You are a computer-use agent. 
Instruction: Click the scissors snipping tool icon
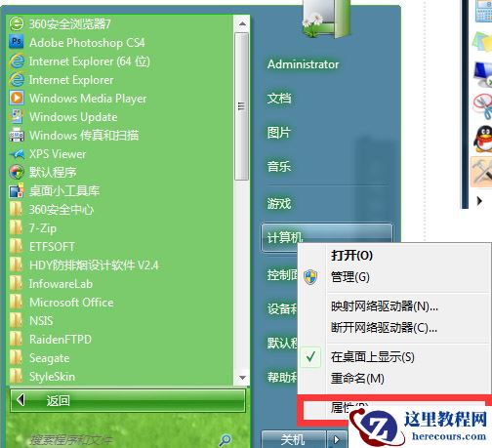click(x=483, y=106)
